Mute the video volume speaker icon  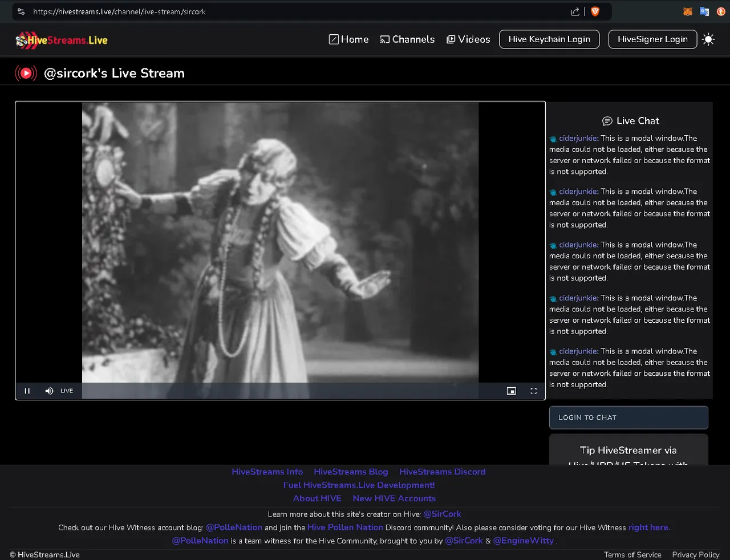[x=49, y=391]
